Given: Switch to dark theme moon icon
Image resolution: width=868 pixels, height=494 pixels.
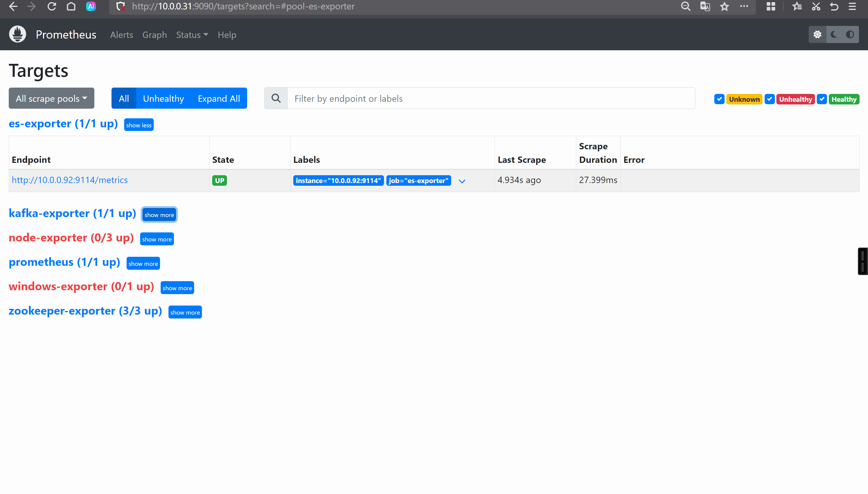Looking at the screenshot, I should click(834, 35).
